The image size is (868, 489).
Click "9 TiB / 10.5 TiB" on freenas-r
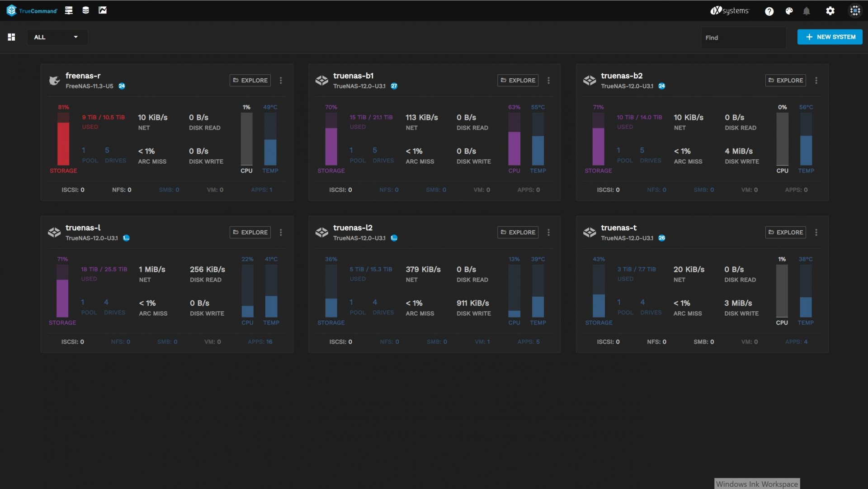[104, 118]
